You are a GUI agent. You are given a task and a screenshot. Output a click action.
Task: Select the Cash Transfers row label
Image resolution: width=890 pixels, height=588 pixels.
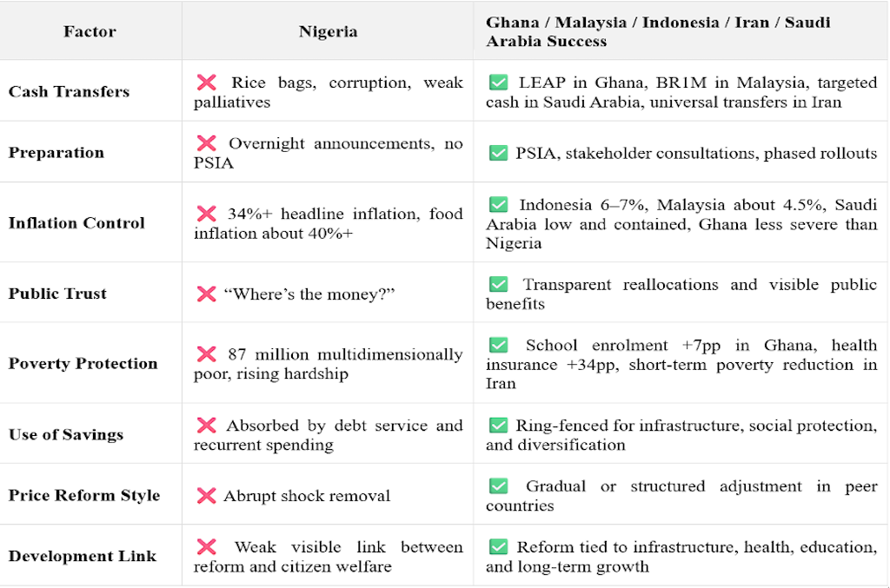pyautogui.click(x=69, y=91)
